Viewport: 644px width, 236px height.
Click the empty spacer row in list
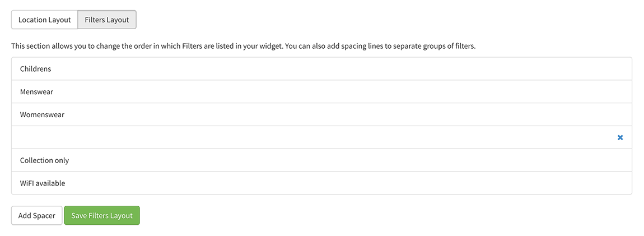coord(321,137)
